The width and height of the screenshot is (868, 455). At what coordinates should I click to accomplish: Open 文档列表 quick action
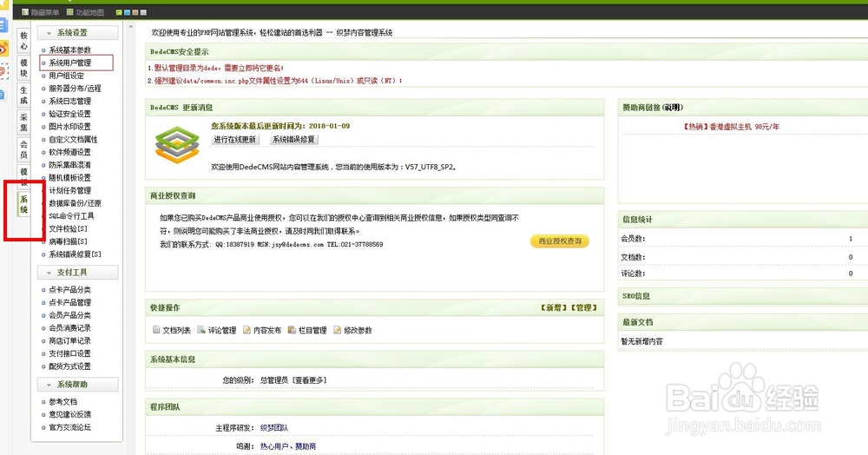tap(172, 330)
